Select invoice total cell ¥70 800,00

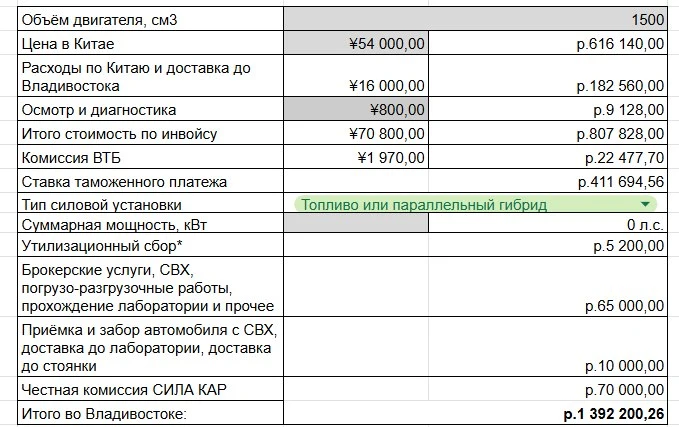[x=356, y=133]
